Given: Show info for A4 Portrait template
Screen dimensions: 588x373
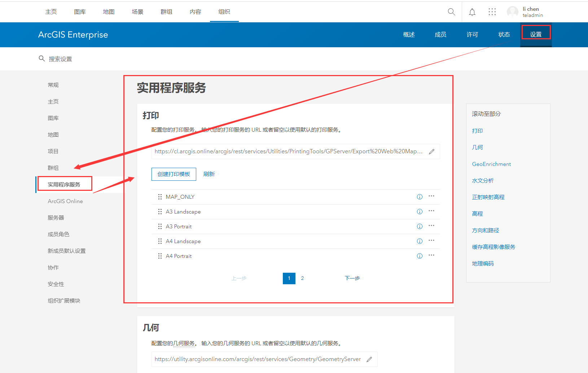Looking at the screenshot, I should tap(420, 256).
